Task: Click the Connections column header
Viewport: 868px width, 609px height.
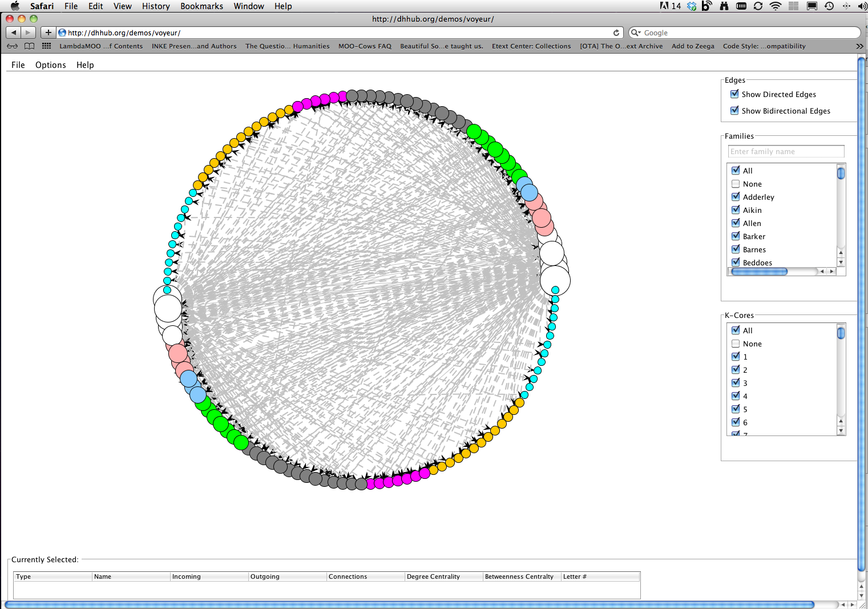Action: [x=365, y=576]
